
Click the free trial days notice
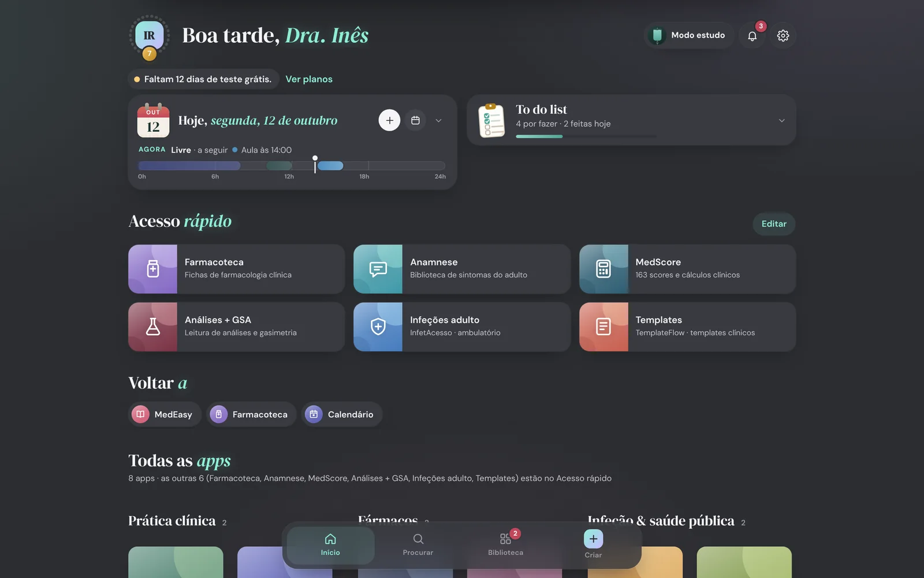(x=203, y=79)
